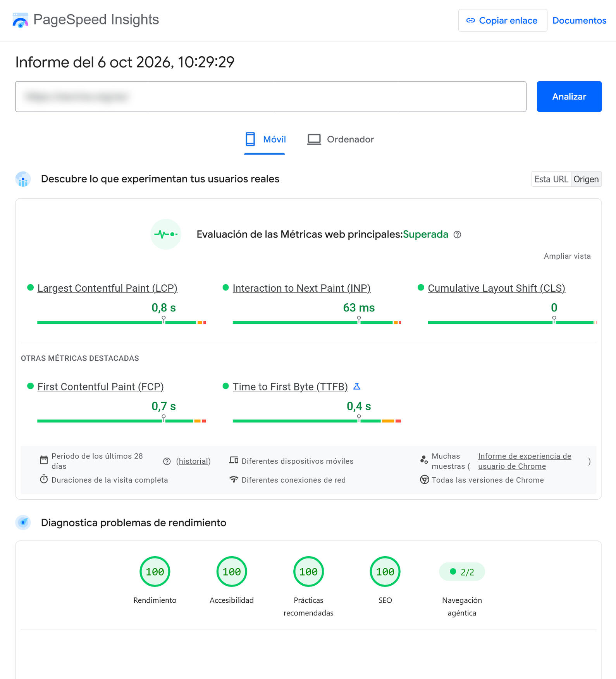Open Time to First Byte (TTFB) link
Screen dimensions: 616x679
pyautogui.click(x=290, y=387)
